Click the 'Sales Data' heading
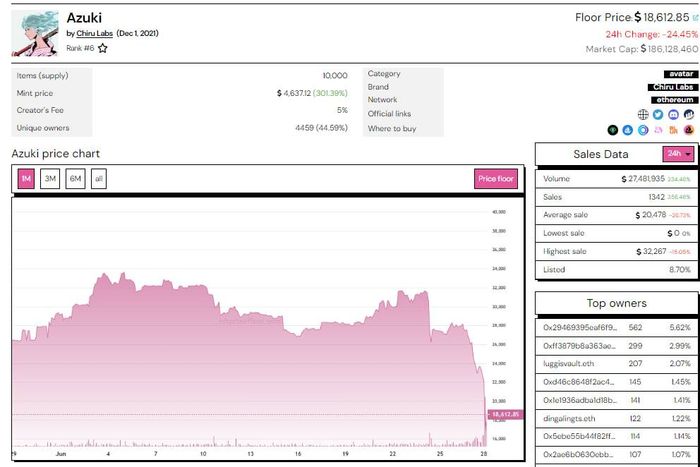The height and width of the screenshot is (467, 700). point(600,154)
